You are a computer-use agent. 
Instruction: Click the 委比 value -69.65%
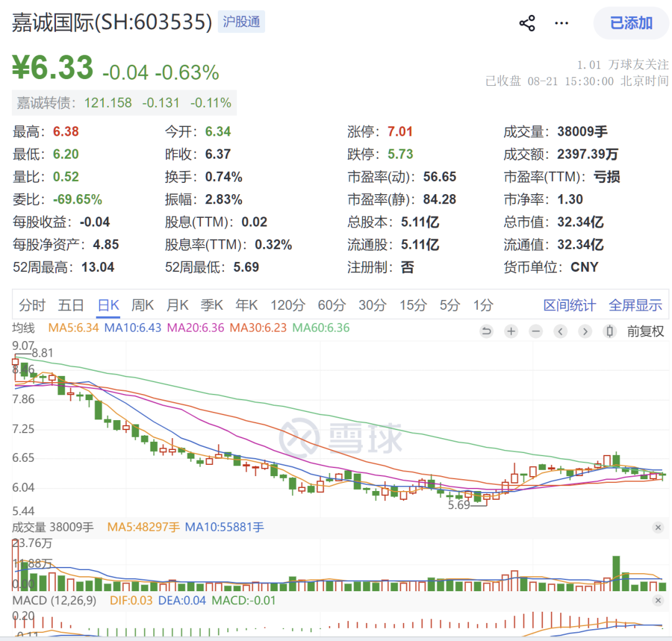coord(78,199)
